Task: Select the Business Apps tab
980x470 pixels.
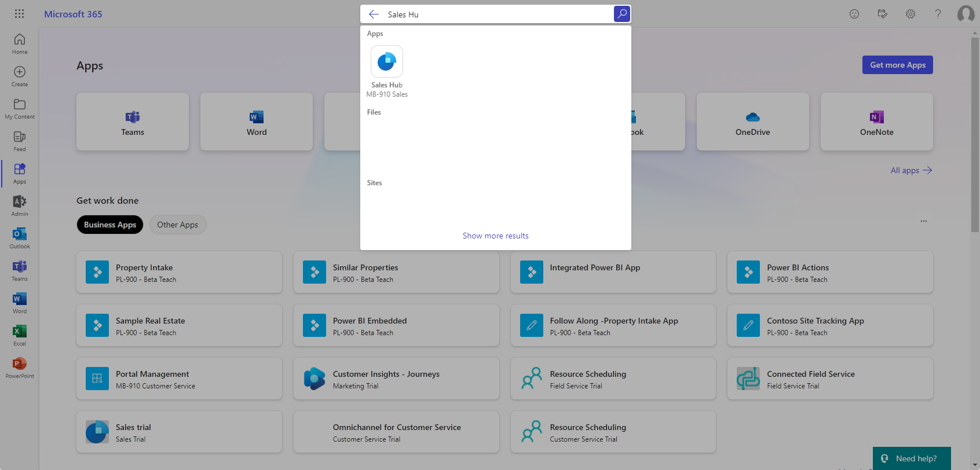Action: 110,225
